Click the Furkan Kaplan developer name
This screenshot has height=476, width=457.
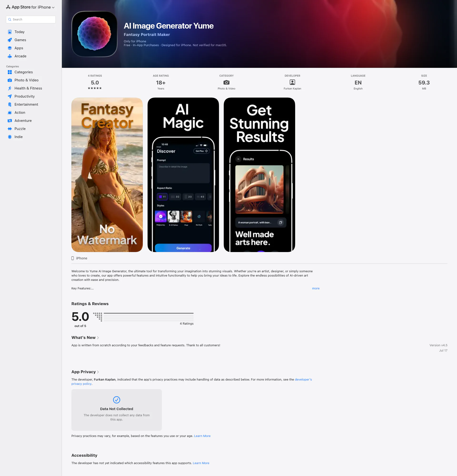point(292,89)
